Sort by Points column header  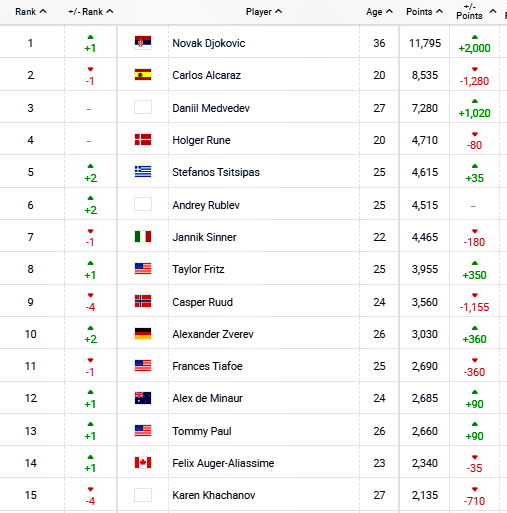pyautogui.click(x=424, y=12)
